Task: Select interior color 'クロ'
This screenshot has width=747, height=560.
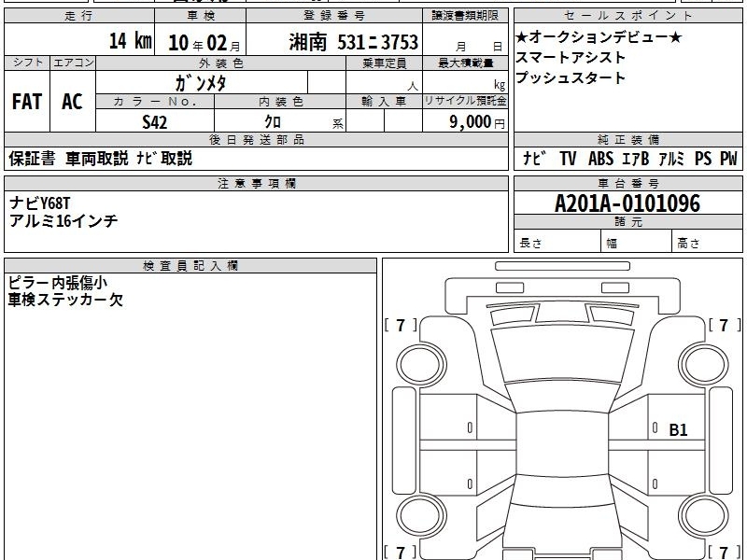Action: click(x=273, y=122)
